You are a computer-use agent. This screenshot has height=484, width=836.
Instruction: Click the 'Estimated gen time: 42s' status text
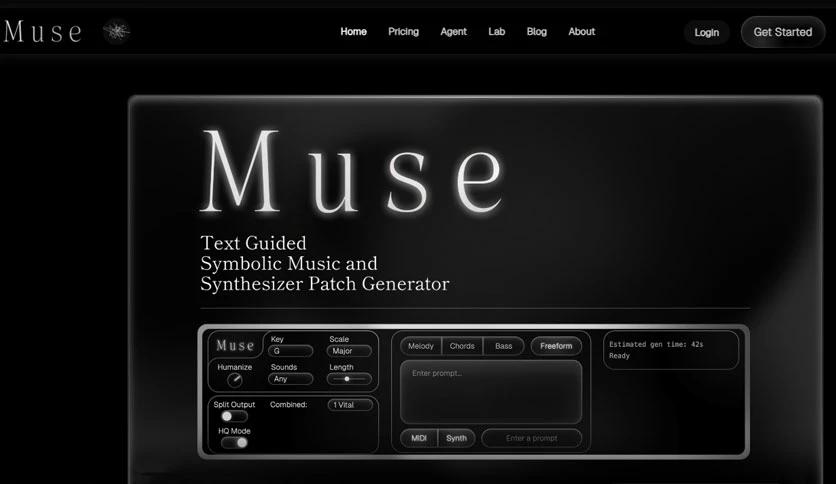pyautogui.click(x=656, y=344)
